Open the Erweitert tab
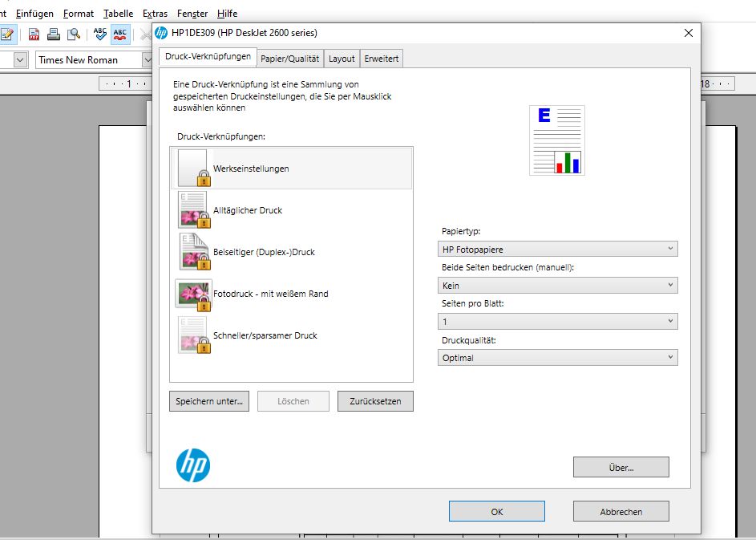 coord(381,59)
